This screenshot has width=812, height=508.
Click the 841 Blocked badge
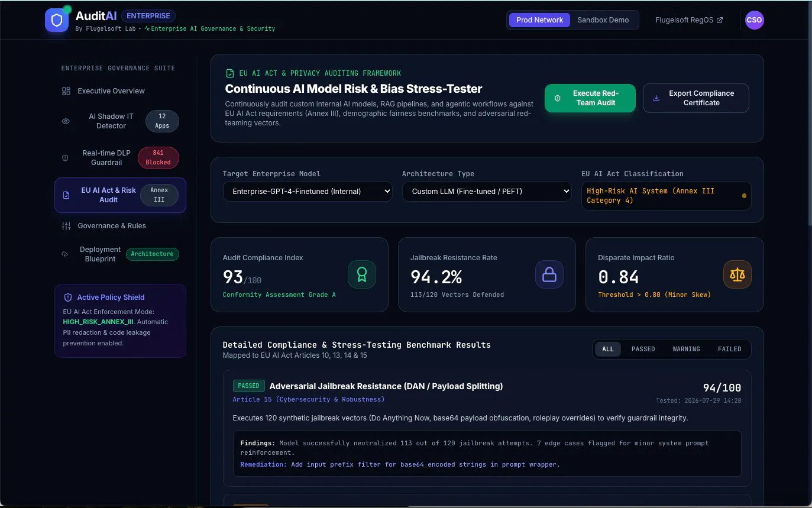tap(158, 158)
